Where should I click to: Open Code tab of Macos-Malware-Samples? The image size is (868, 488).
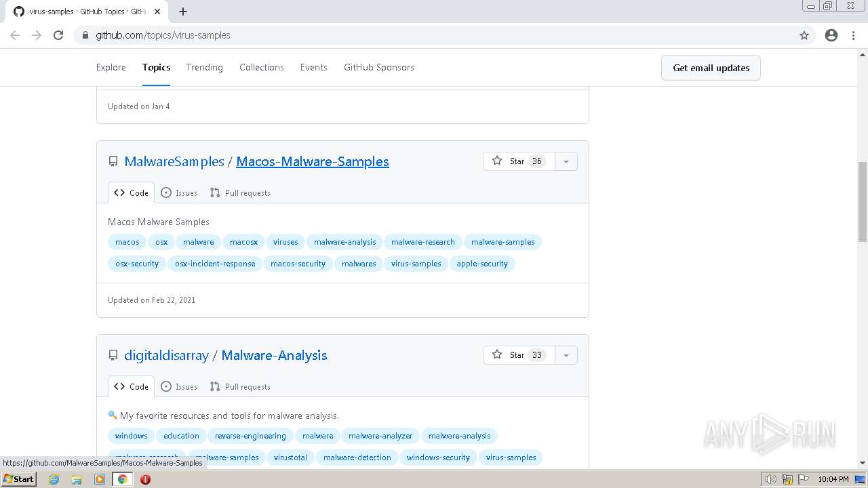(131, 193)
